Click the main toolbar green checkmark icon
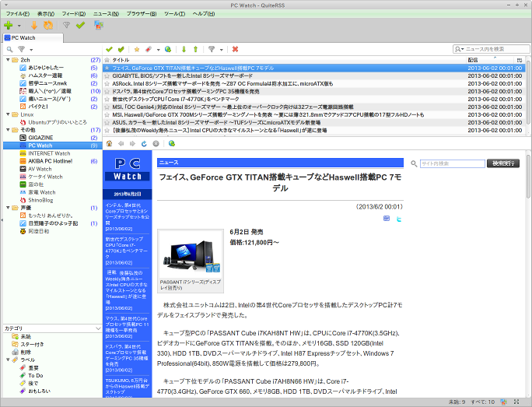Screen dimensions: 532x407 [x=80, y=25]
